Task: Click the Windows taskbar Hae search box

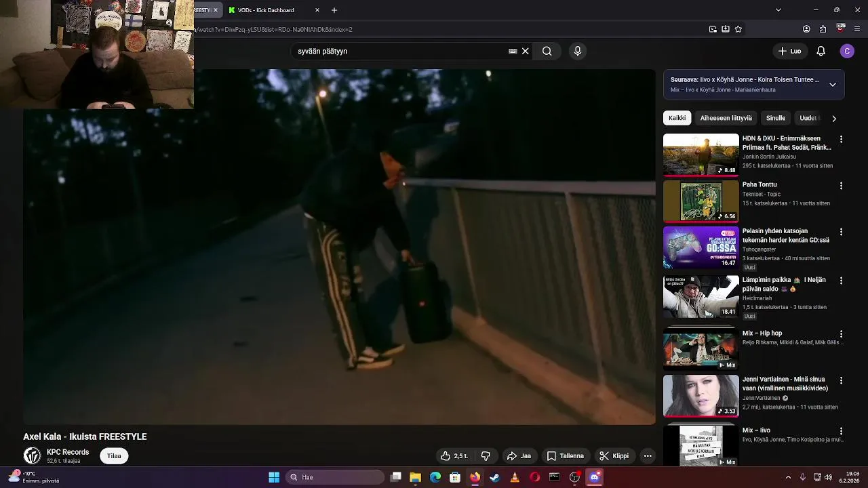Action: [x=334, y=477]
